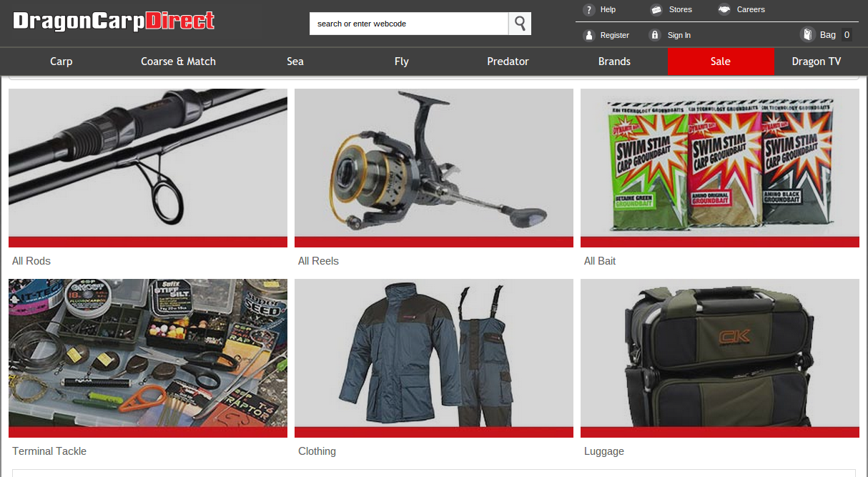Click the Register person icon
The image size is (868, 477).
click(x=589, y=35)
